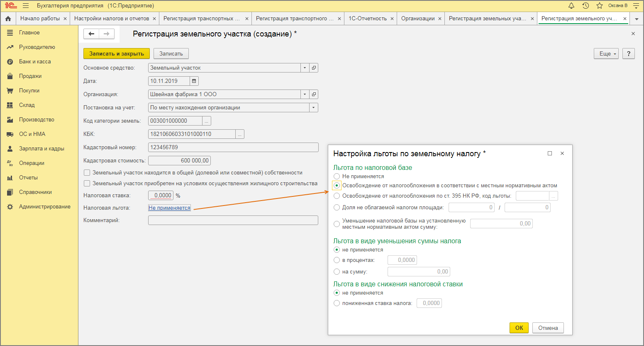The height and width of the screenshot is (346, 644).
Task: Select в процентах reduction option
Action: [337, 260]
